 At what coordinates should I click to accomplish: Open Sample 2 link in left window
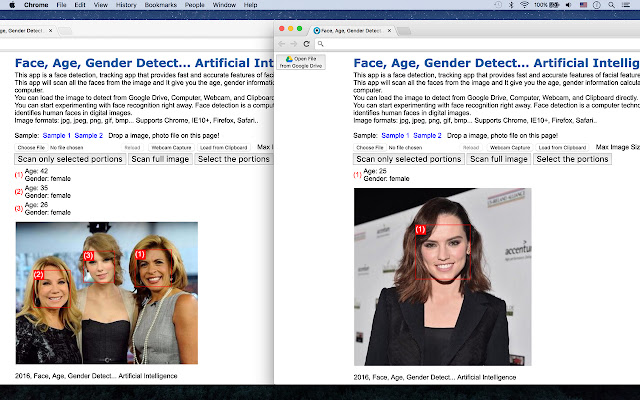coord(89,136)
